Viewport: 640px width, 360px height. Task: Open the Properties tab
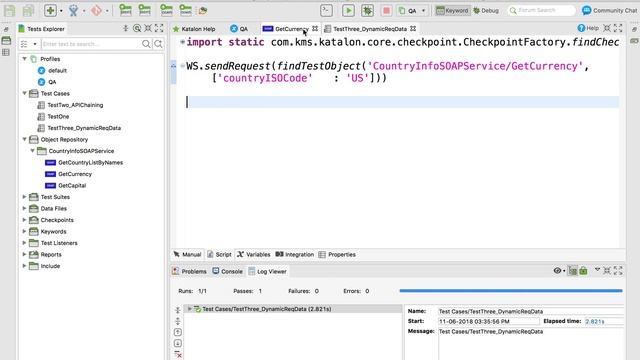[337, 254]
